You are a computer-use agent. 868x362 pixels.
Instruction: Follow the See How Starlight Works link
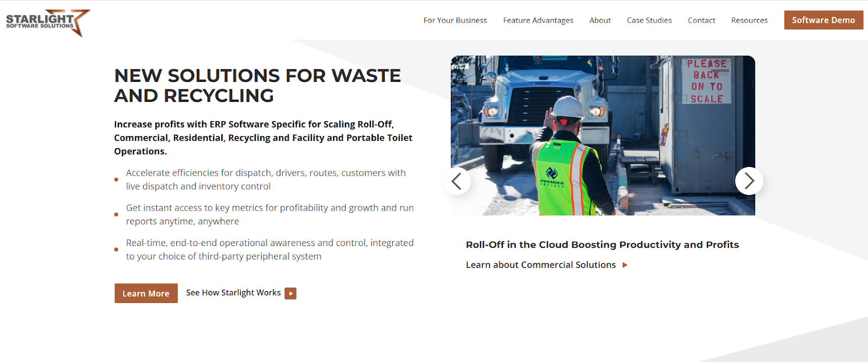click(233, 293)
